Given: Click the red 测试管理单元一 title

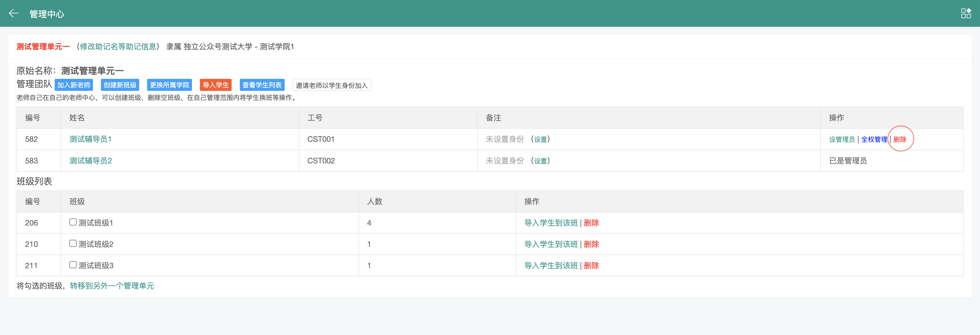Looking at the screenshot, I should click(x=43, y=47).
